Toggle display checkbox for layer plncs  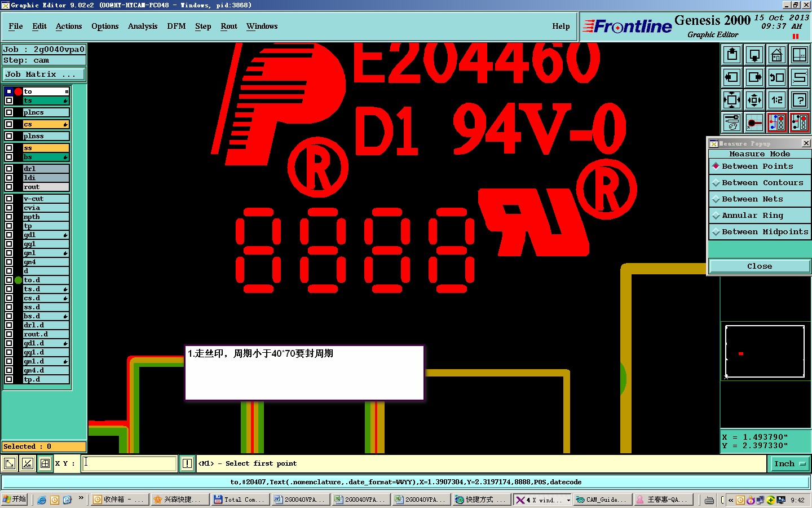click(x=9, y=112)
